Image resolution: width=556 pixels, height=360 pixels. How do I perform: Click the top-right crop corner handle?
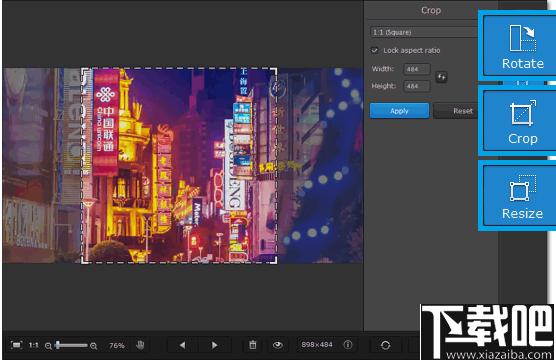(x=275, y=70)
